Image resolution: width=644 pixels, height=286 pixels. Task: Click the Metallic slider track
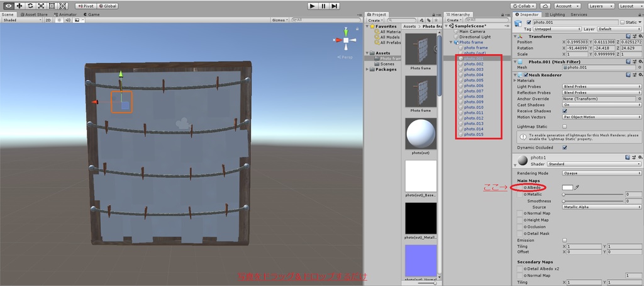click(x=592, y=194)
